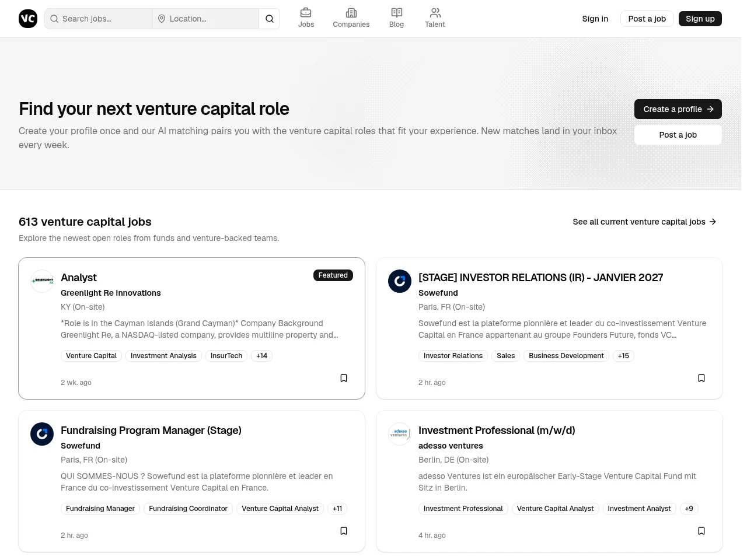Click the Search jobs input field
The width and height of the screenshot is (747, 560).
pyautogui.click(x=99, y=19)
